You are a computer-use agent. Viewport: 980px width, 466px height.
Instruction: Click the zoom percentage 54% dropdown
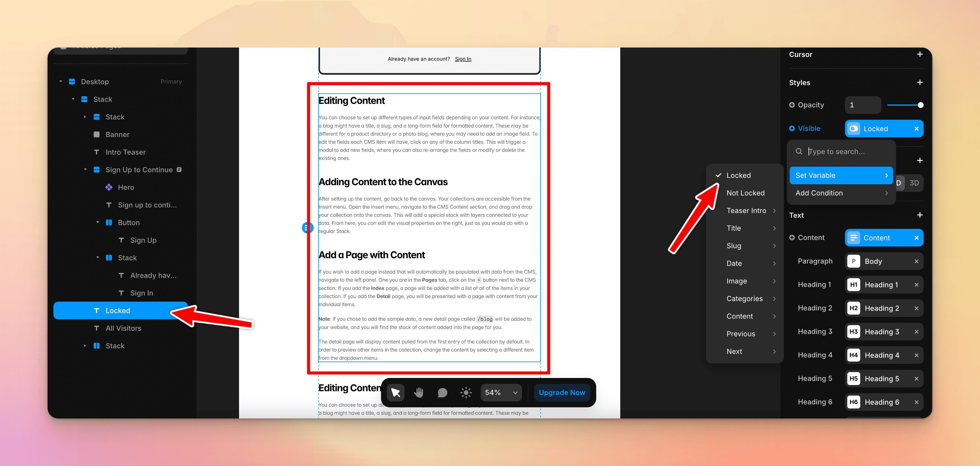[x=501, y=392]
